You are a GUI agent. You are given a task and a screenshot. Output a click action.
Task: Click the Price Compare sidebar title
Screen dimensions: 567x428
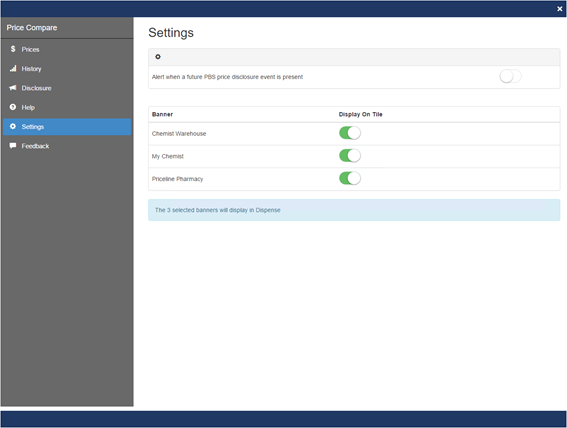point(32,28)
